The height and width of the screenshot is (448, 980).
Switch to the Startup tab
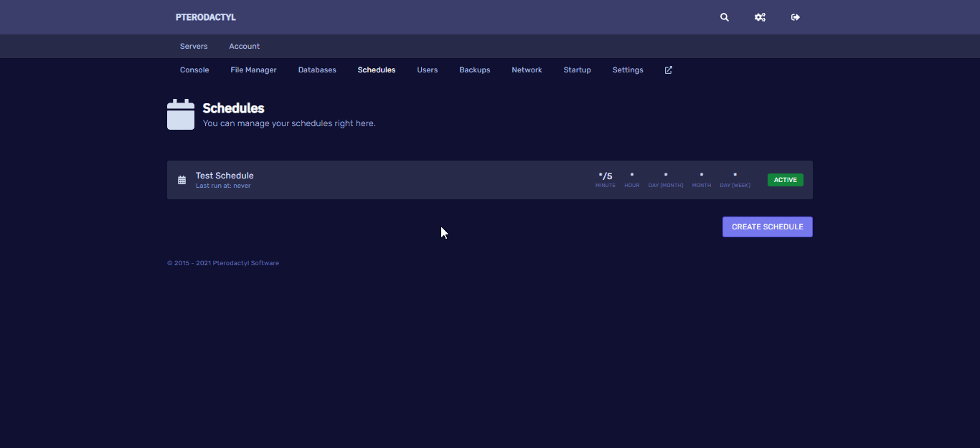coord(577,70)
